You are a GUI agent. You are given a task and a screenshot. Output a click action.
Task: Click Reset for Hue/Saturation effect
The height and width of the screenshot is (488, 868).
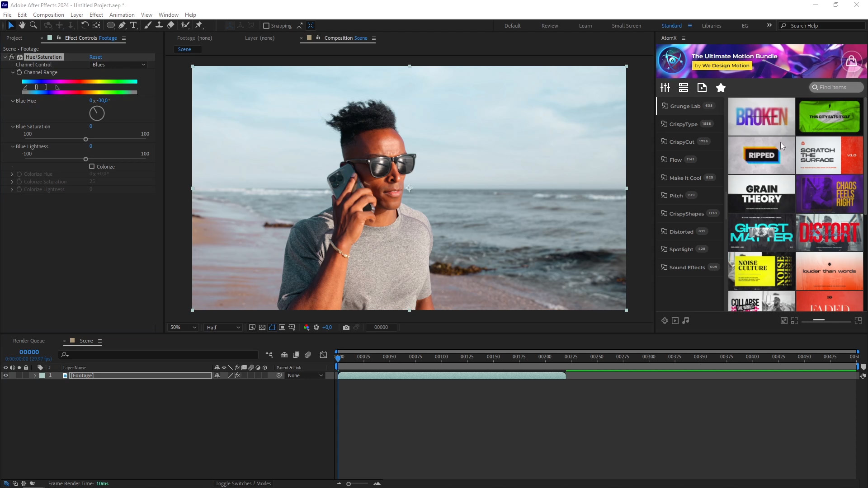click(95, 57)
